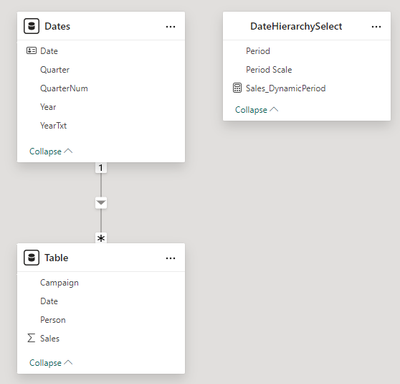Click the Table storage mode icon
The width and height of the screenshot is (400, 384).
click(31, 258)
